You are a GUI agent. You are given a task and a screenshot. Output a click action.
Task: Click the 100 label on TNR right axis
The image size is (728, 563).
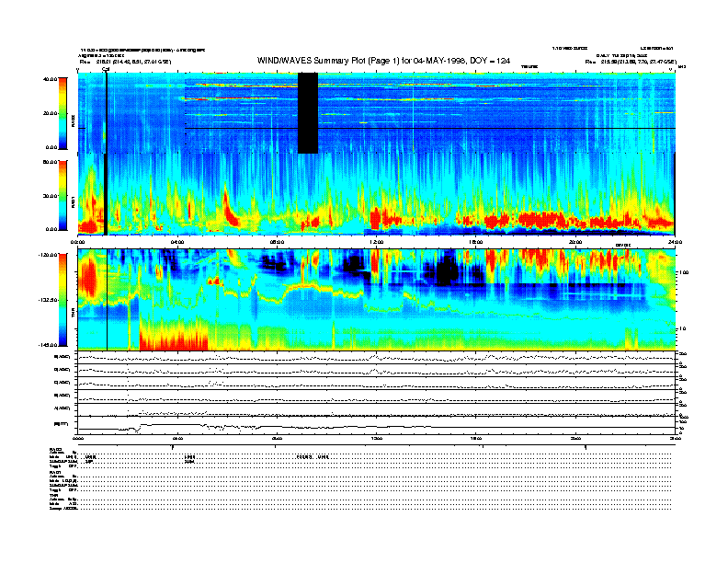click(x=684, y=272)
